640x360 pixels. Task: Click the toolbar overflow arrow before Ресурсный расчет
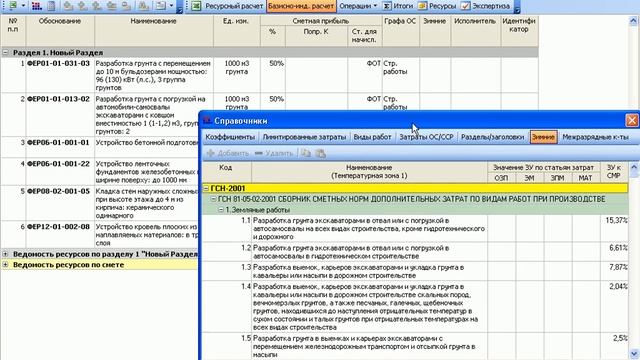tap(179, 8)
